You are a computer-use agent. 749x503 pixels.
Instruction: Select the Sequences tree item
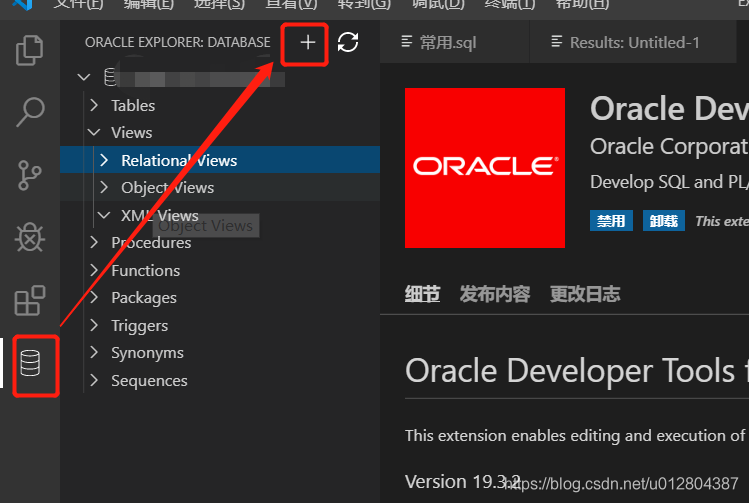(150, 380)
